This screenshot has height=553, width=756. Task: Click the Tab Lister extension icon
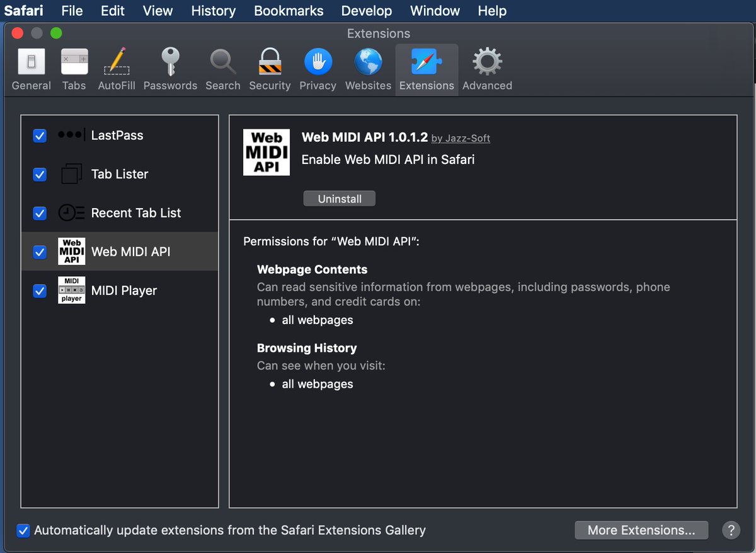point(71,174)
